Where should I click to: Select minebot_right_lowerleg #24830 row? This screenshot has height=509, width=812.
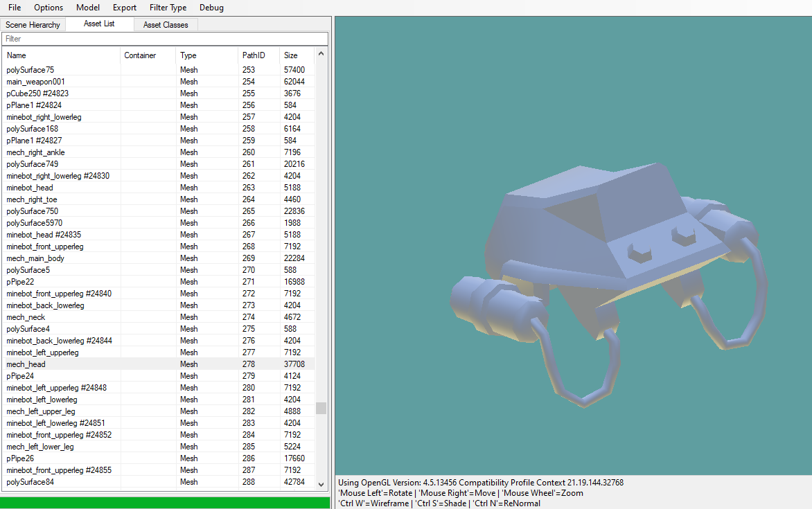[159, 176]
